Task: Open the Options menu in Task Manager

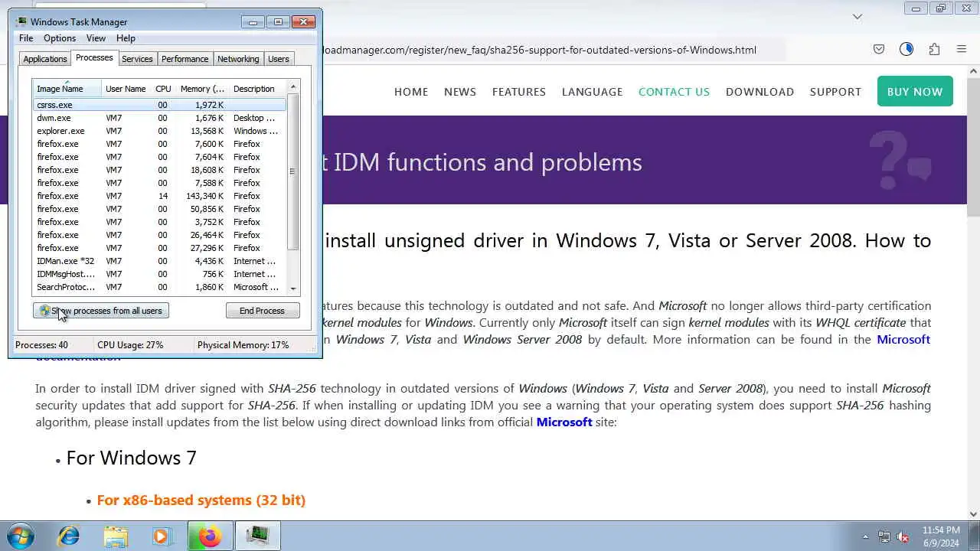Action: [x=60, y=38]
